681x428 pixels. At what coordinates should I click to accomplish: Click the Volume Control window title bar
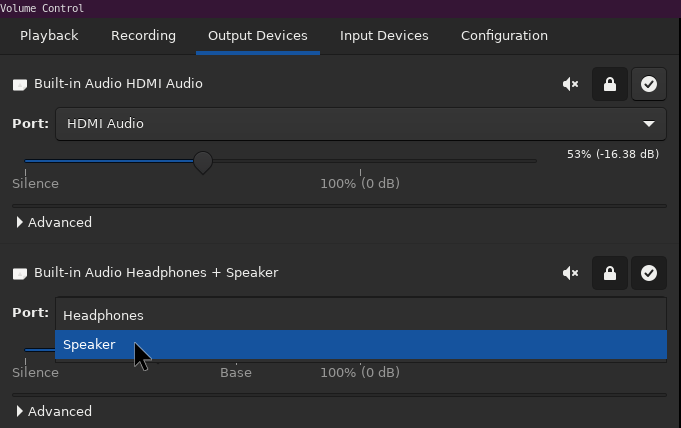pyautogui.click(x=340, y=8)
